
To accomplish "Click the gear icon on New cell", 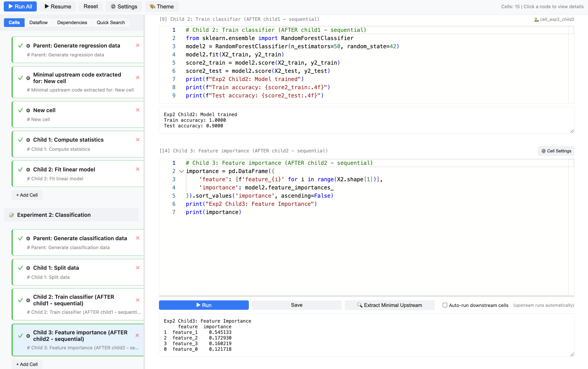I will pyautogui.click(x=28, y=110).
